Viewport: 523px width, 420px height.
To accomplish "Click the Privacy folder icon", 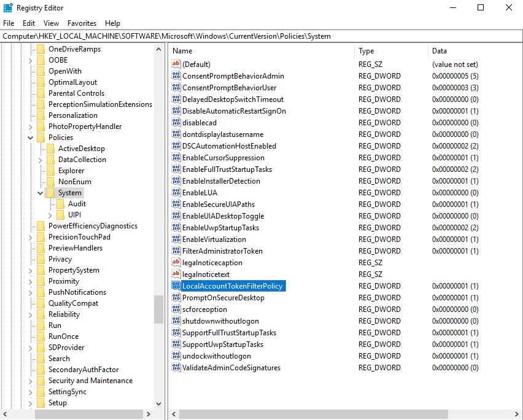I will [41, 259].
